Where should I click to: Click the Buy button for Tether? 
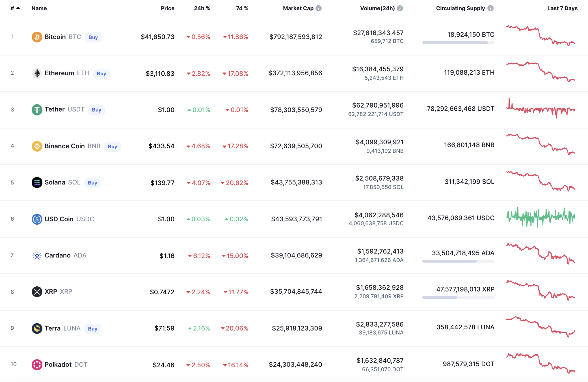click(96, 110)
